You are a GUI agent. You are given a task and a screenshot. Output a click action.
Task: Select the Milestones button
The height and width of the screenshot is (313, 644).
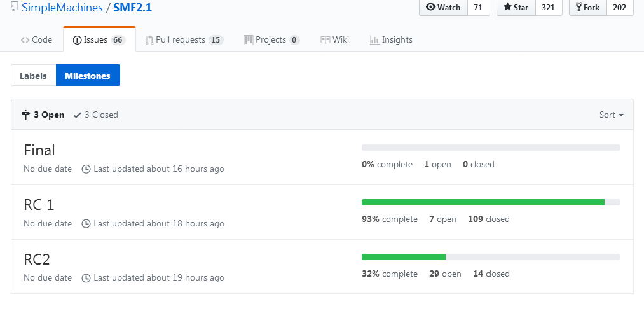point(88,76)
